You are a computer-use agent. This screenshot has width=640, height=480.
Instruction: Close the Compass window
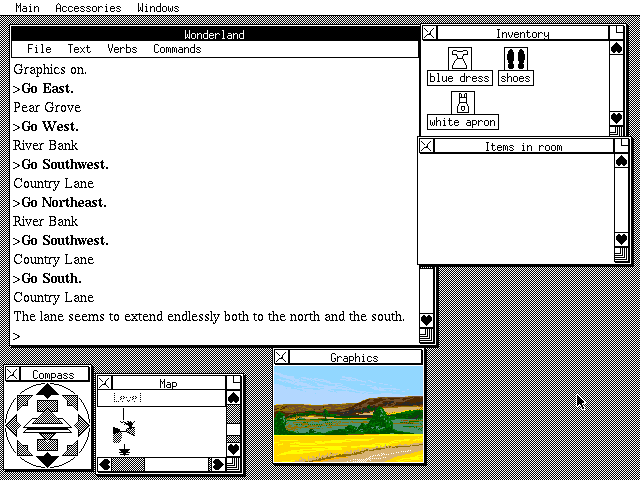click(12, 374)
